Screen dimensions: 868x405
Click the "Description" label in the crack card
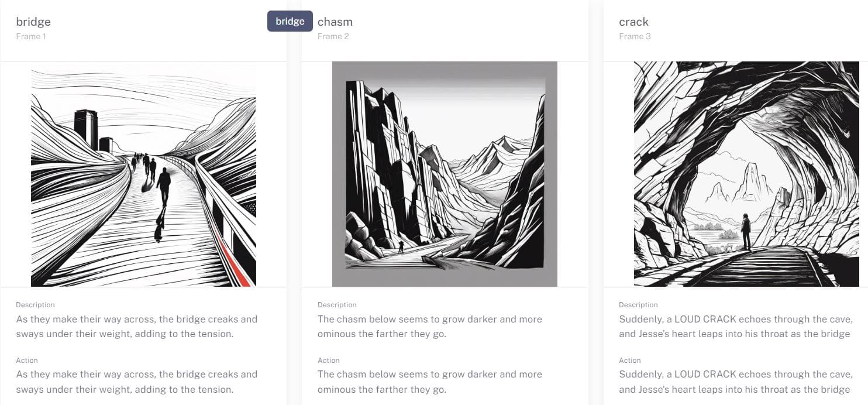pyautogui.click(x=638, y=305)
